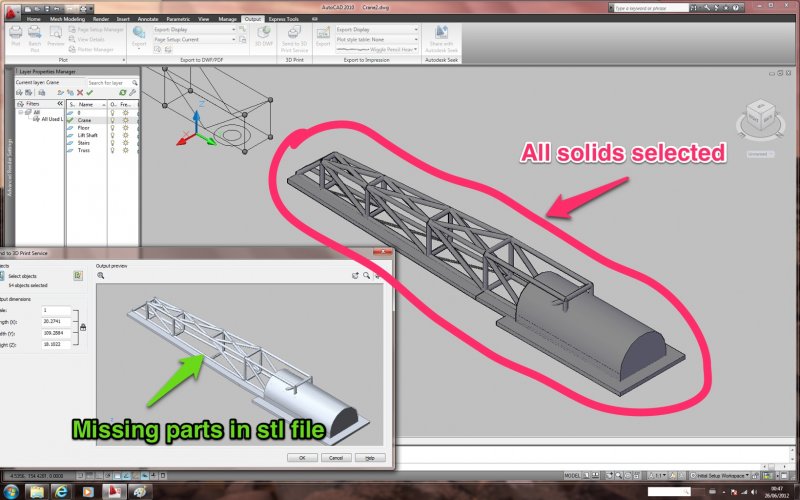The height and width of the screenshot is (500, 800).
Task: Select the Floor layer row
Action: point(103,128)
